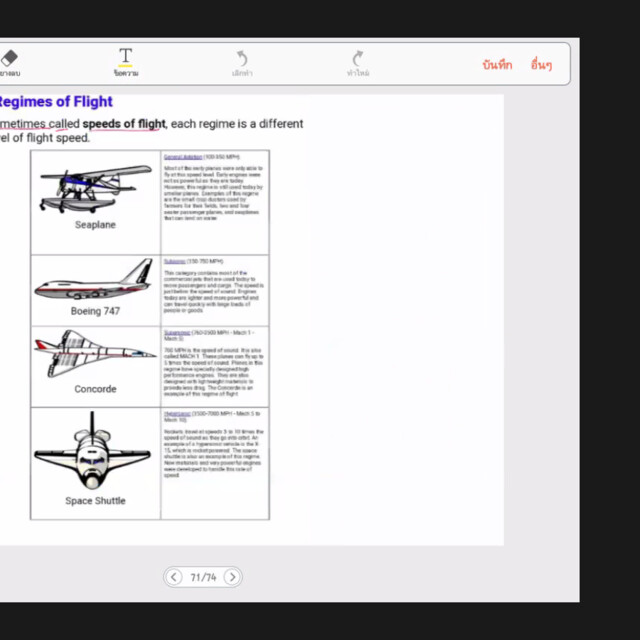Screen dimensions: 640x640
Task: Click the Concorde illustration
Action: click(95, 354)
